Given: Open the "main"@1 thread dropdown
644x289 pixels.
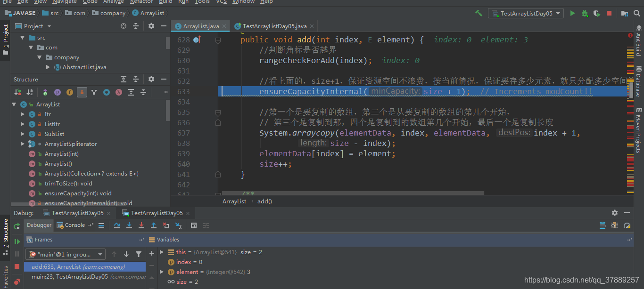Looking at the screenshot, I should pos(66,254).
